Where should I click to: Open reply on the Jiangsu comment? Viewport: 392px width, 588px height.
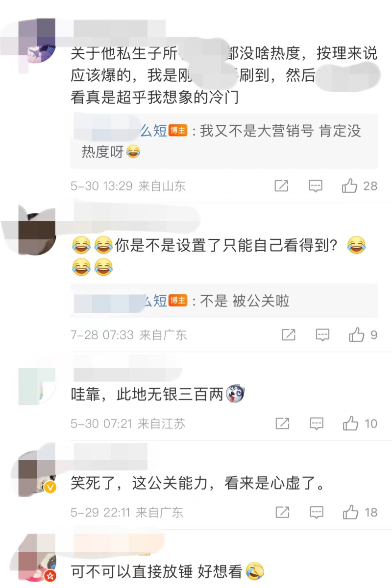pyautogui.click(x=317, y=423)
